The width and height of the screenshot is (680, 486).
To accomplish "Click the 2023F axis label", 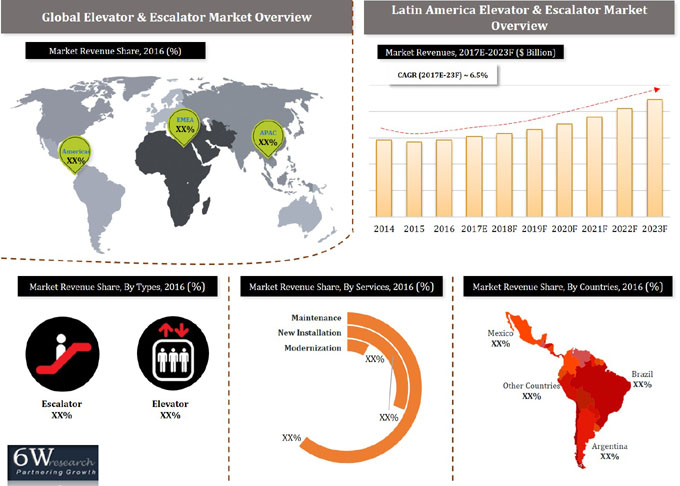I will click(654, 228).
